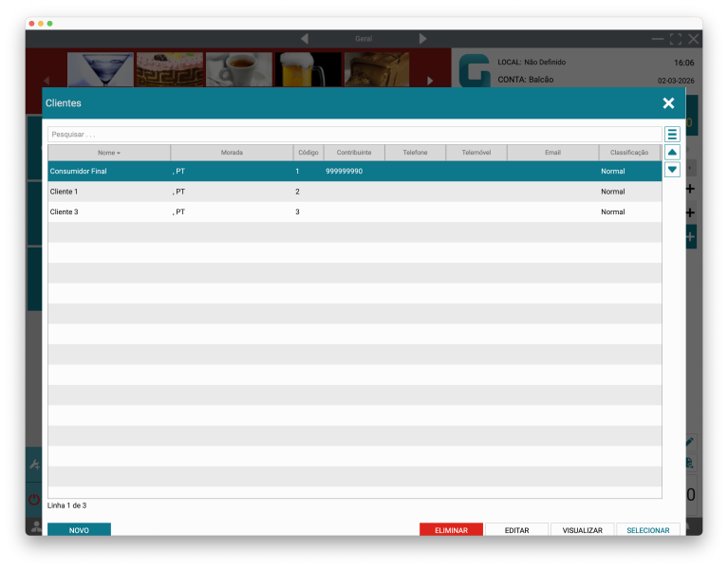
Task: Click in the Pesquisar search field
Action: coord(354,135)
